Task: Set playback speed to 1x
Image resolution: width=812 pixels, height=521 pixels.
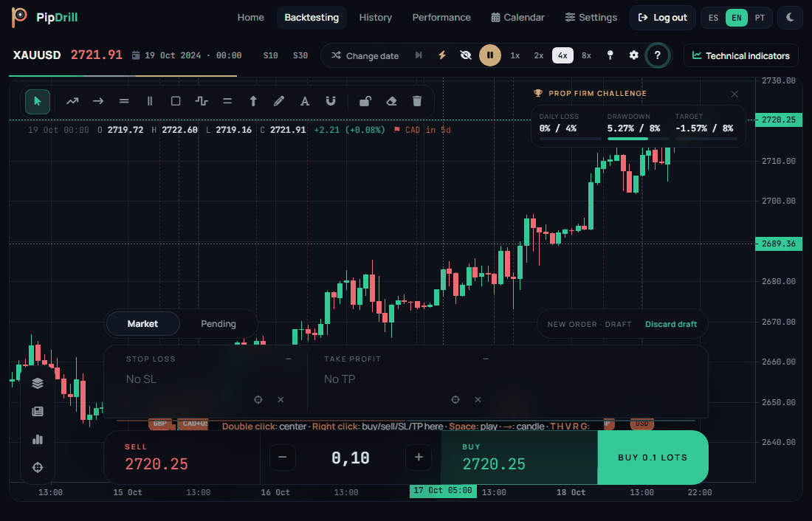Action: tap(515, 55)
